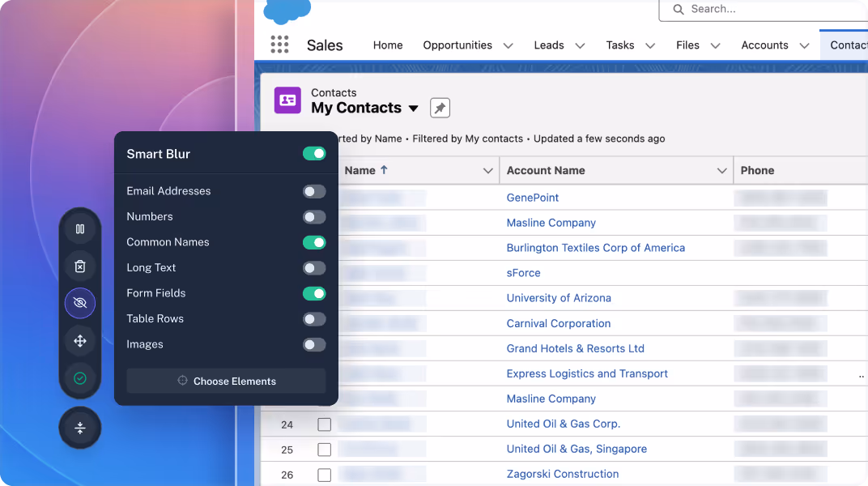Open Zagorski Construction account link
Viewport: 868px width, 486px height.
coord(563,474)
